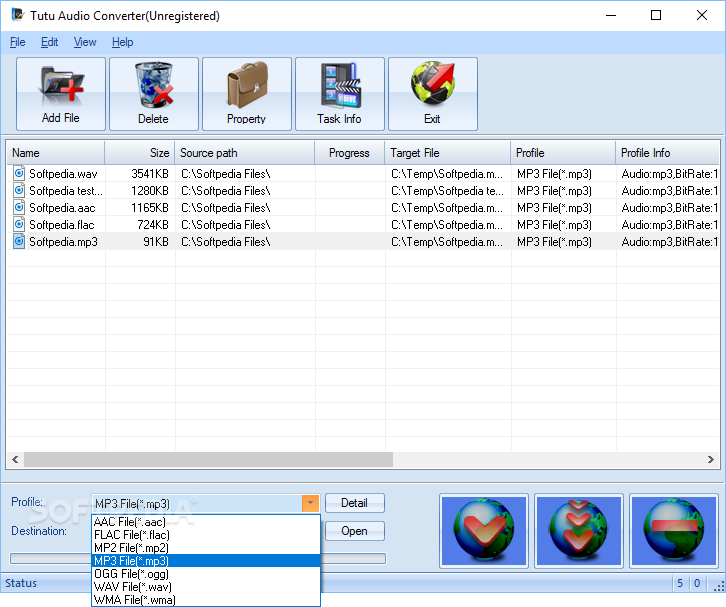The width and height of the screenshot is (726, 607).
Task: Click the Delete trash can button
Action: (154, 94)
